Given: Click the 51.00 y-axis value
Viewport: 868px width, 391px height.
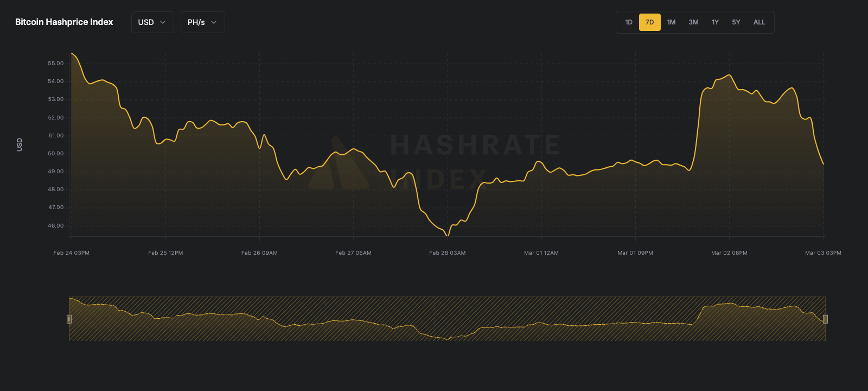Looking at the screenshot, I should tap(56, 136).
